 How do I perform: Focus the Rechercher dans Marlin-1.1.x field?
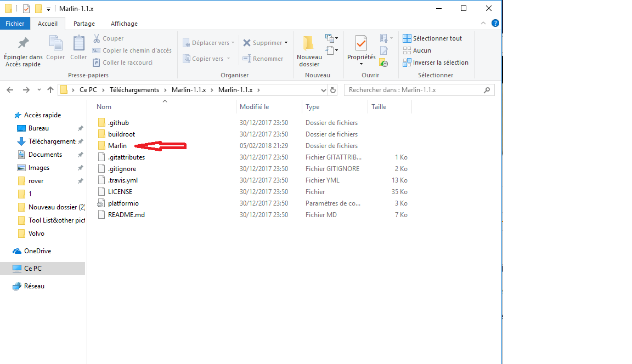(419, 90)
